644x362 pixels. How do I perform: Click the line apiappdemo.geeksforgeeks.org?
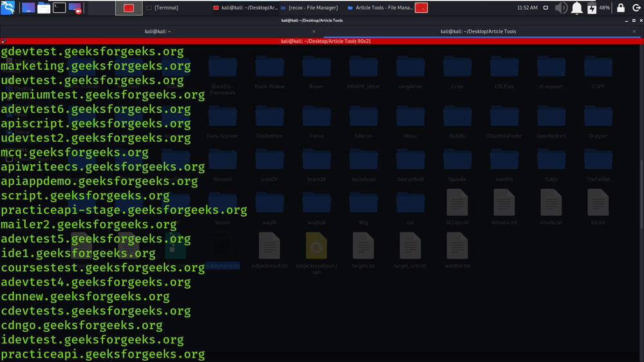point(99,181)
